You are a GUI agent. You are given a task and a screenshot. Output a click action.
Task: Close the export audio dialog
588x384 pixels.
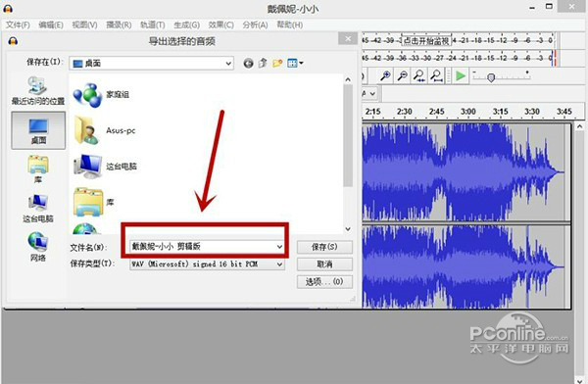(x=348, y=38)
